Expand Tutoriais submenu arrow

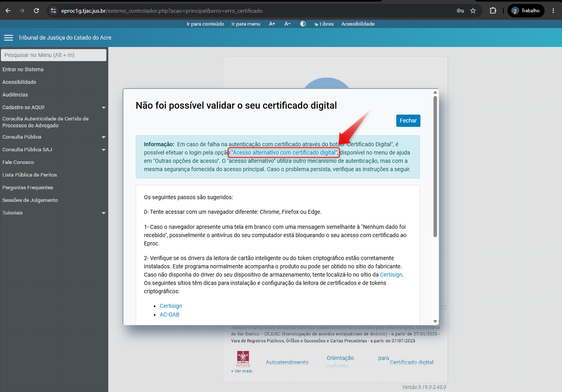coord(104,213)
